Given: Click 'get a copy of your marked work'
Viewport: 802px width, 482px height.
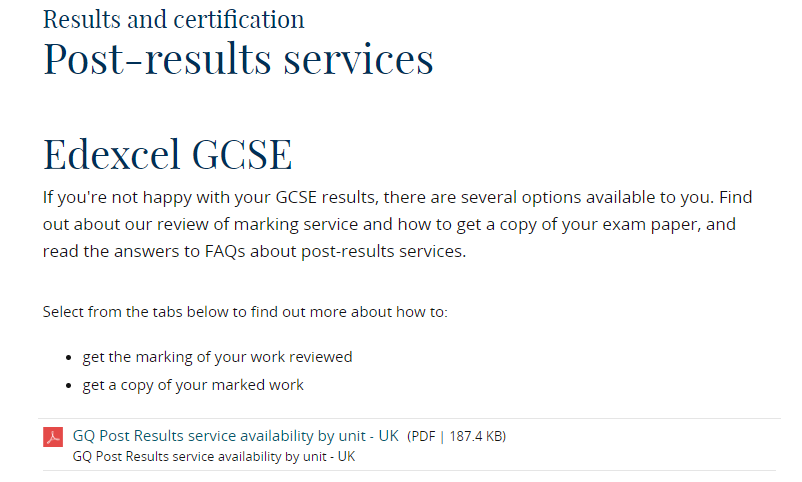Looking at the screenshot, I should (x=193, y=385).
